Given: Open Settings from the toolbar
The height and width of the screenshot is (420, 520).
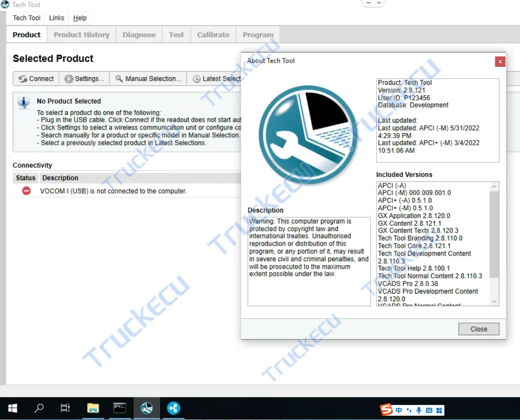Looking at the screenshot, I should tap(84, 79).
